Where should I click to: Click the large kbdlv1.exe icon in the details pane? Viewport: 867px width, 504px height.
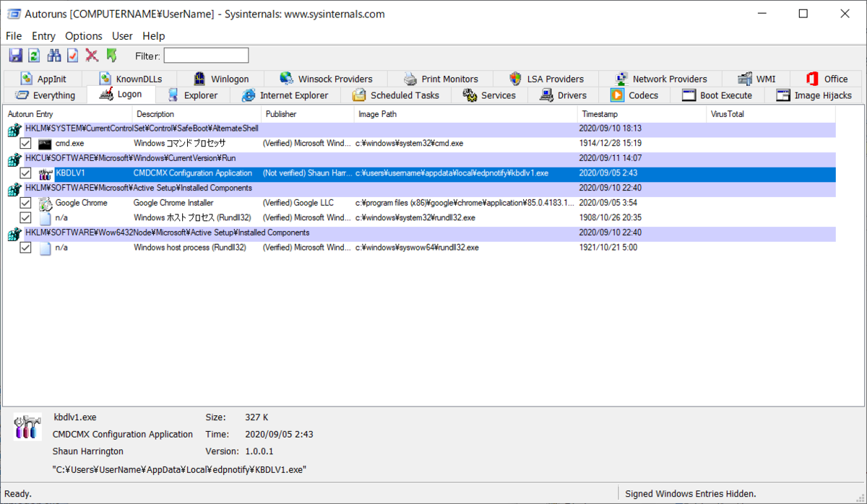tap(27, 426)
